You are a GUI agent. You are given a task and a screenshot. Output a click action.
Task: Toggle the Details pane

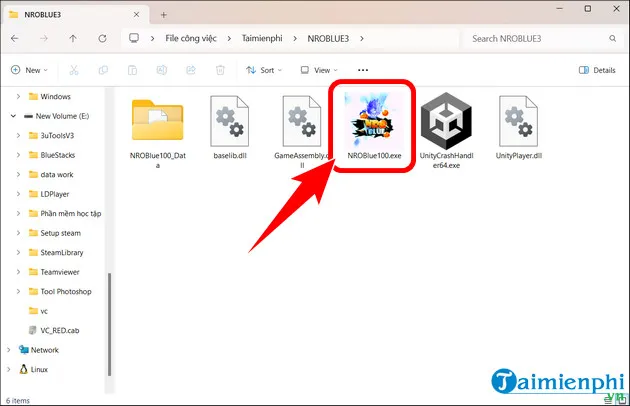(x=597, y=70)
